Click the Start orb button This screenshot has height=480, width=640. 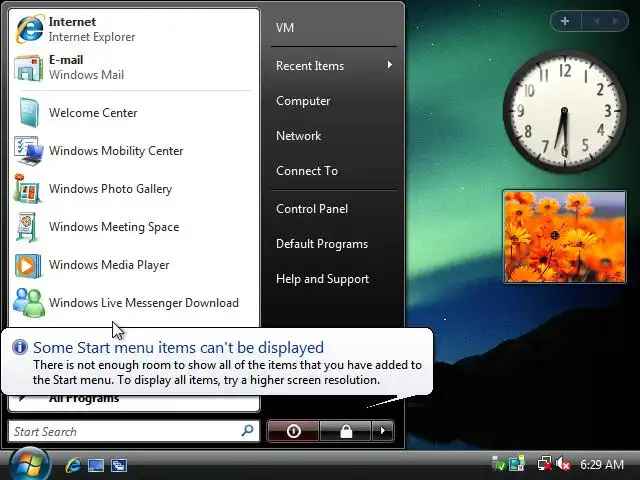(x=30, y=464)
